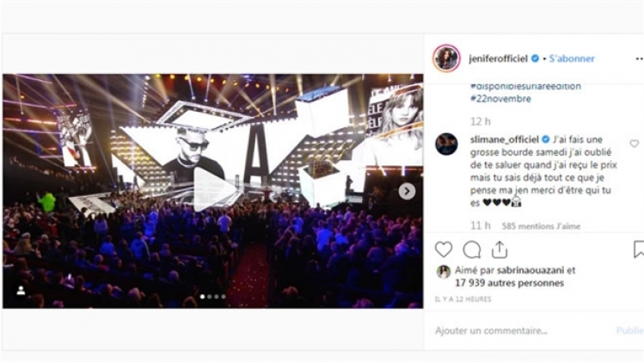Open the comment bubble icon
The height and width of the screenshot is (362, 644).
click(471, 249)
